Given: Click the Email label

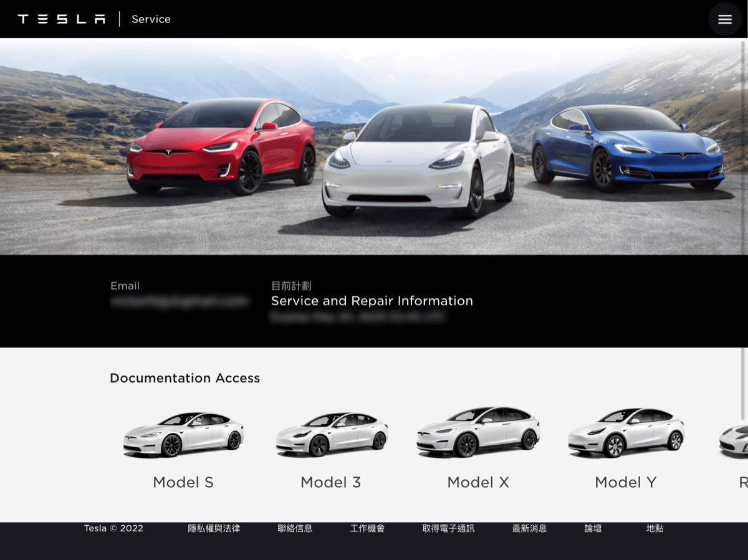Looking at the screenshot, I should click(x=125, y=286).
